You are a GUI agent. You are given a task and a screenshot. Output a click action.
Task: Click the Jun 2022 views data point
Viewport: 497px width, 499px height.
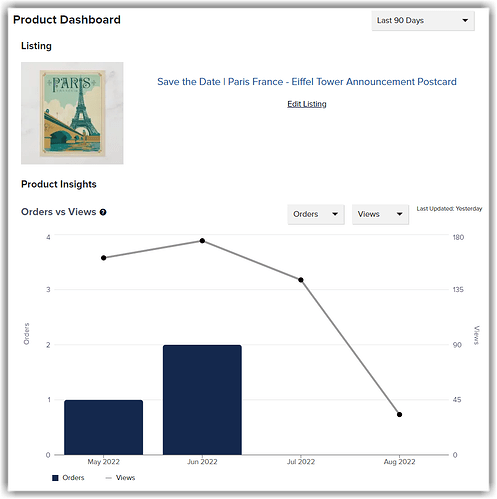point(202,241)
